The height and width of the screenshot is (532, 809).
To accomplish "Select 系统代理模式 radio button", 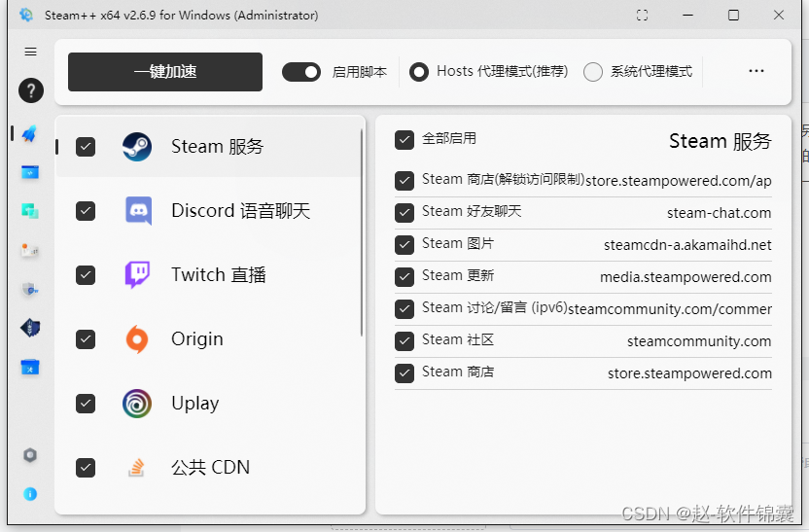I will [593, 72].
